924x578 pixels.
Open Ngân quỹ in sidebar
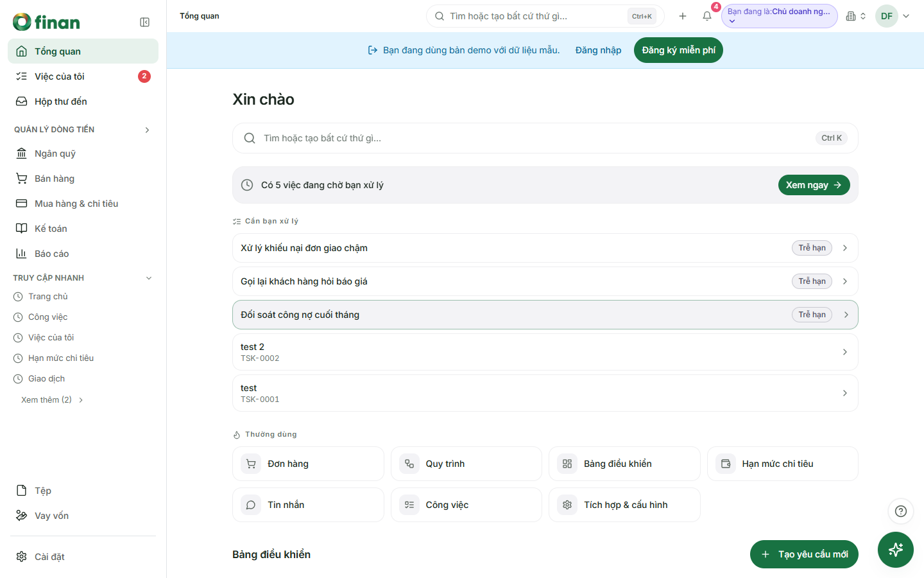83,153
